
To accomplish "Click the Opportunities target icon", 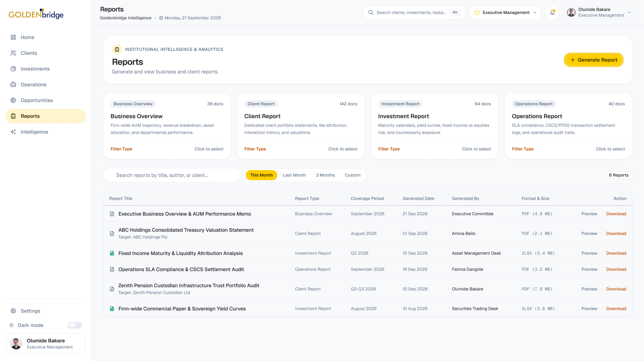I will click(x=13, y=100).
